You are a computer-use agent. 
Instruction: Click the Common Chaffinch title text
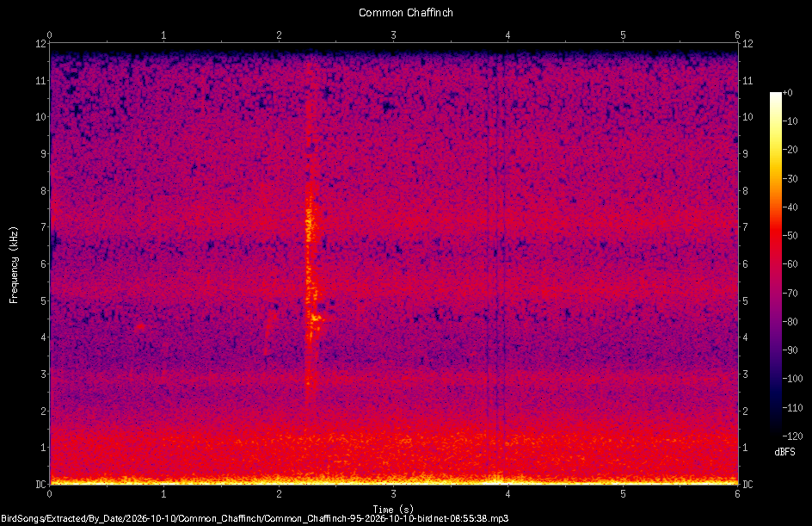point(405,13)
